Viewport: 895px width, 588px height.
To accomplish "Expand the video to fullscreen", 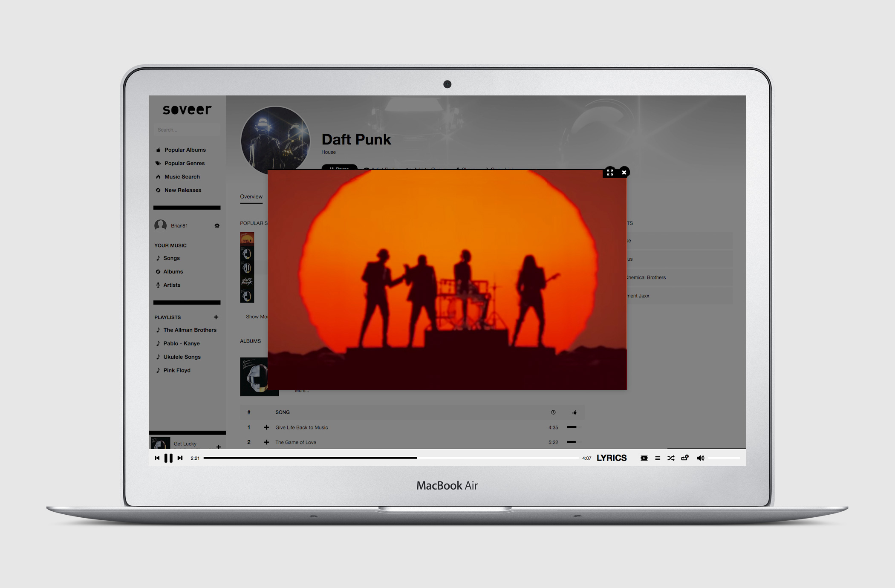I will coord(610,173).
